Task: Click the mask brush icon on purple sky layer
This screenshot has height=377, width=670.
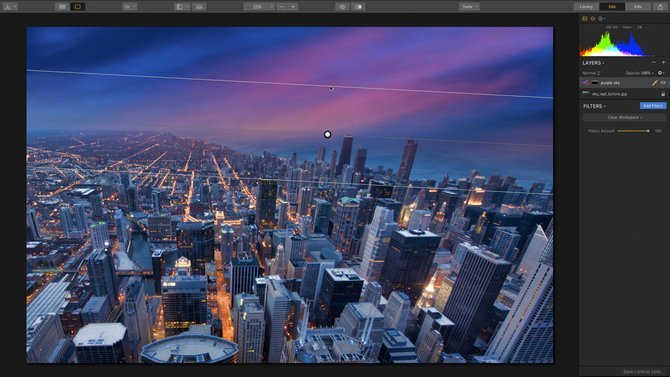Action: click(x=655, y=82)
